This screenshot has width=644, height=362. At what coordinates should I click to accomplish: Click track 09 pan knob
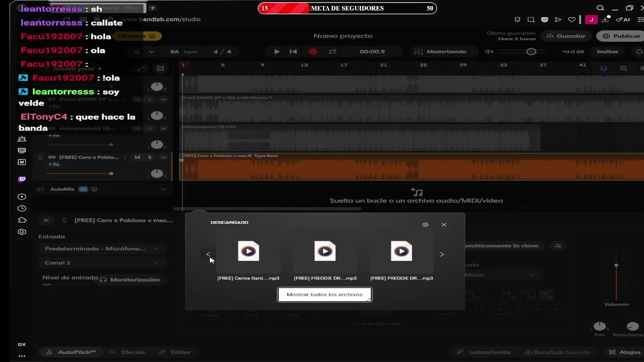[x=157, y=173]
